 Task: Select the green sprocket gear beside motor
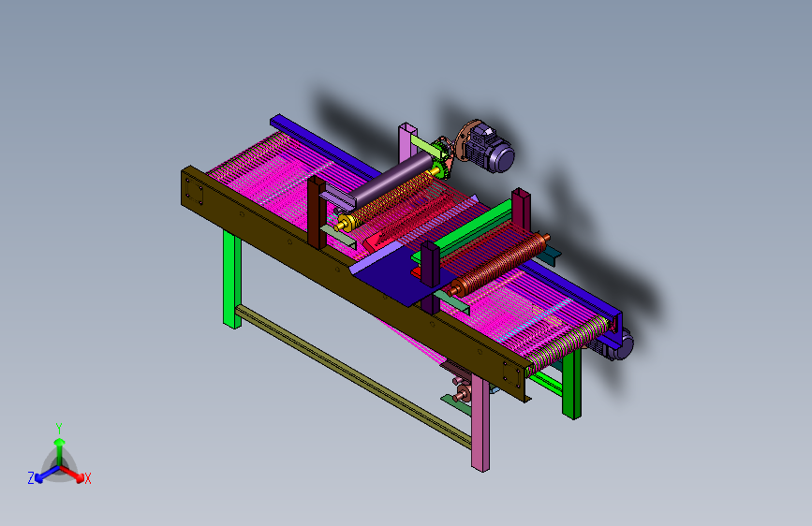441,170
